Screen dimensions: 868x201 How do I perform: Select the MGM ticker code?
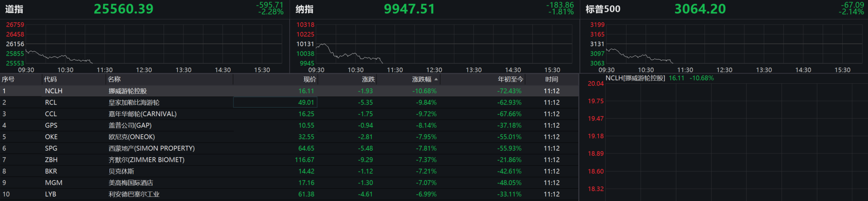point(53,183)
